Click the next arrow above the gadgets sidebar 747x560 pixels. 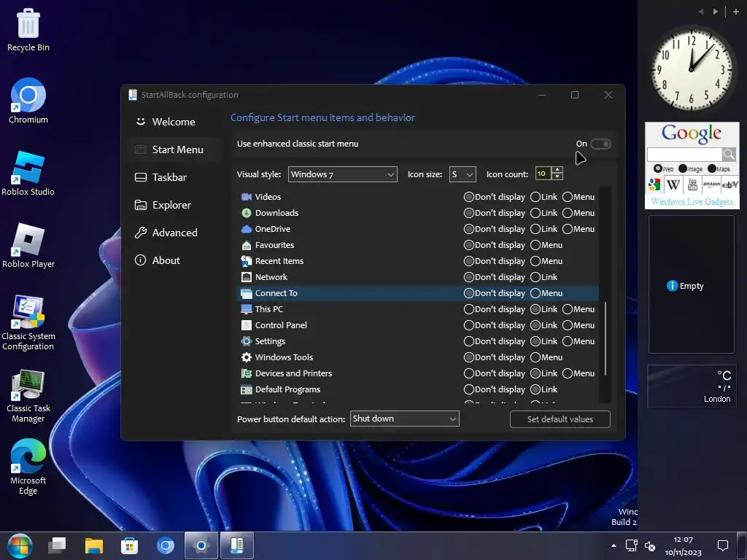[x=715, y=12]
